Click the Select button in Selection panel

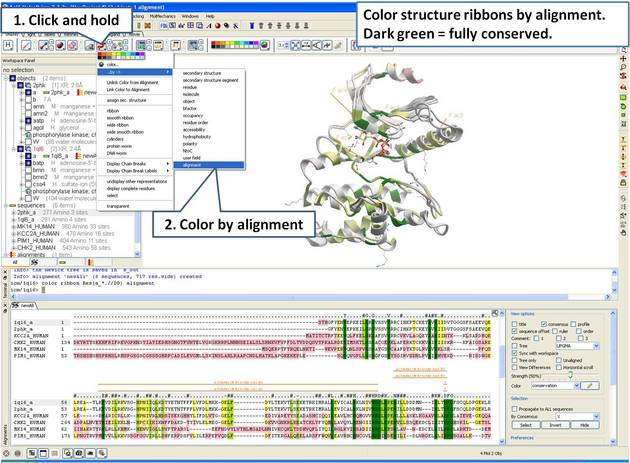[526, 425]
